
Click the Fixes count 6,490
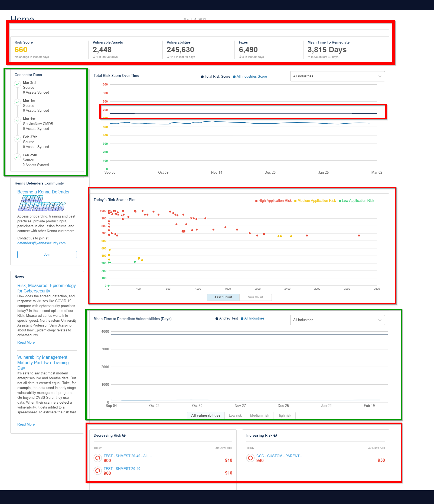click(x=248, y=50)
